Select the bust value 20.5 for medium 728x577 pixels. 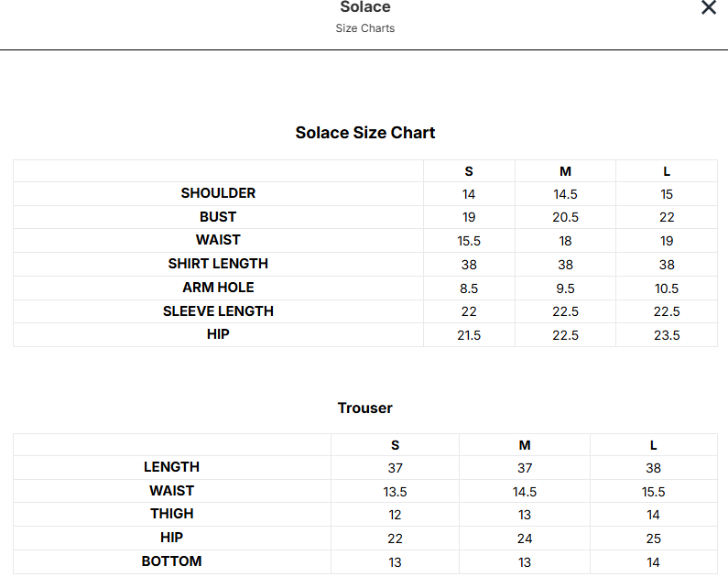[x=565, y=217]
